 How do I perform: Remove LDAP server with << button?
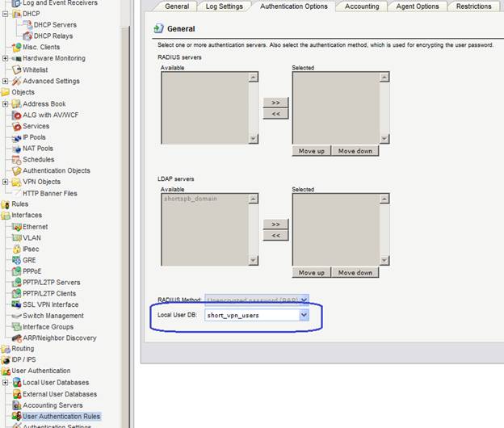pos(275,236)
